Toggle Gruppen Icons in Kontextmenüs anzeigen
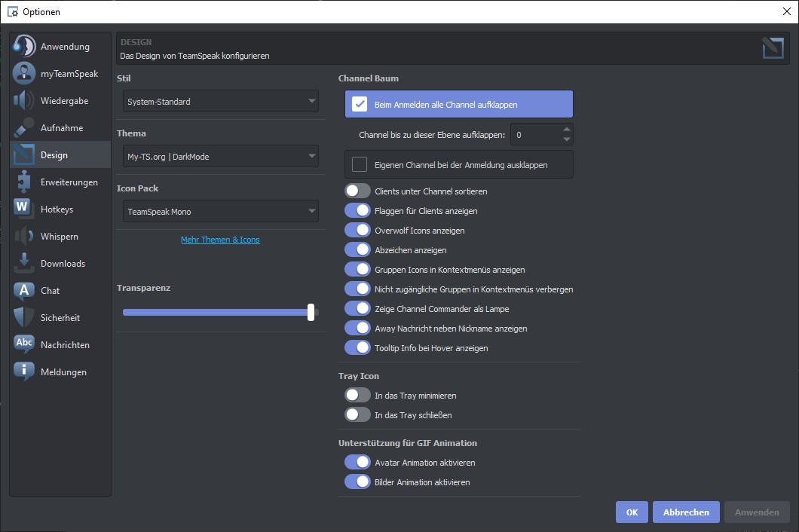 click(358, 270)
